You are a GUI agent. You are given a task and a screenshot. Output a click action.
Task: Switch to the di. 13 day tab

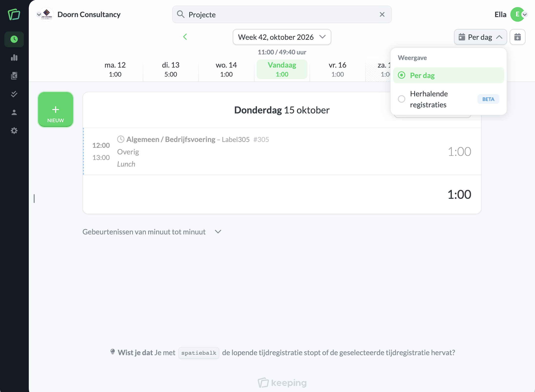click(x=171, y=70)
